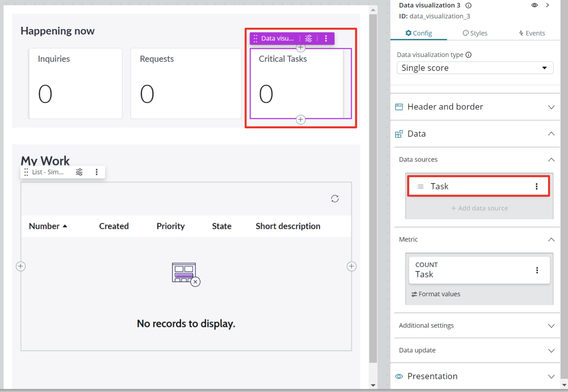Select the COUNT Task metric card

point(479,270)
